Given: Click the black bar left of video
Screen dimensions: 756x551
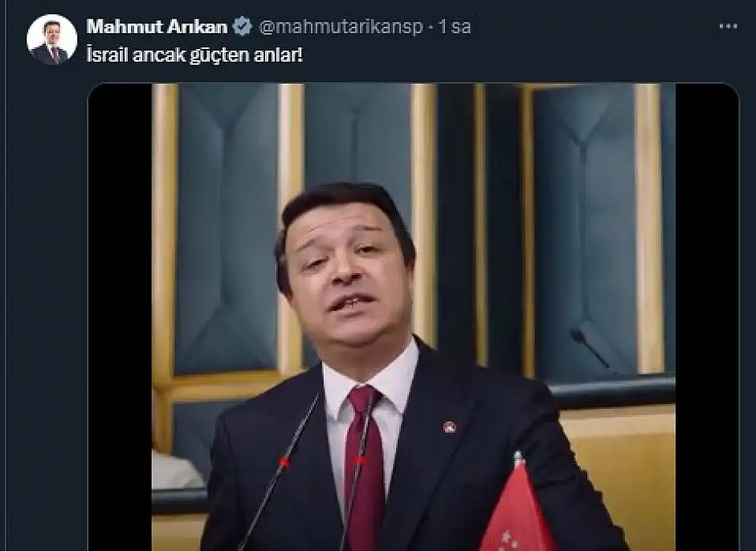Looking at the screenshot, I should click(120, 316).
